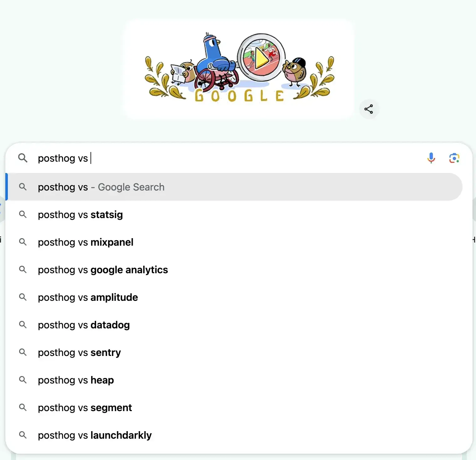Pick the "posthog vs mixpanel" suggestion

click(85, 242)
